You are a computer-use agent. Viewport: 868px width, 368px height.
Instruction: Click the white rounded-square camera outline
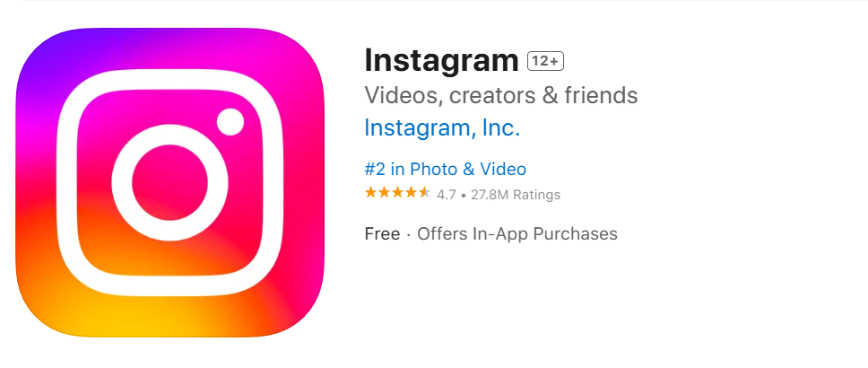tap(169, 182)
